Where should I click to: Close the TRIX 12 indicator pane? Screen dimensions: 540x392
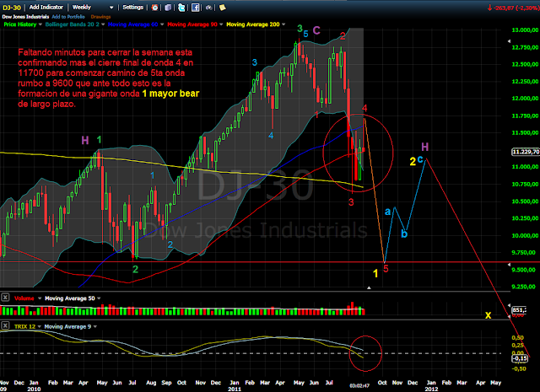point(5,325)
